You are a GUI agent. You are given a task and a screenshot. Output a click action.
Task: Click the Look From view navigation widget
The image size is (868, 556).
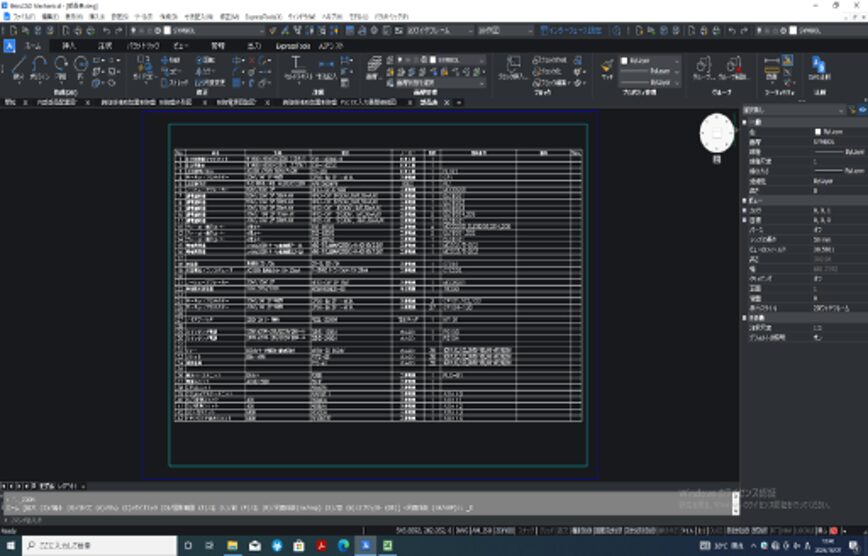(x=716, y=133)
